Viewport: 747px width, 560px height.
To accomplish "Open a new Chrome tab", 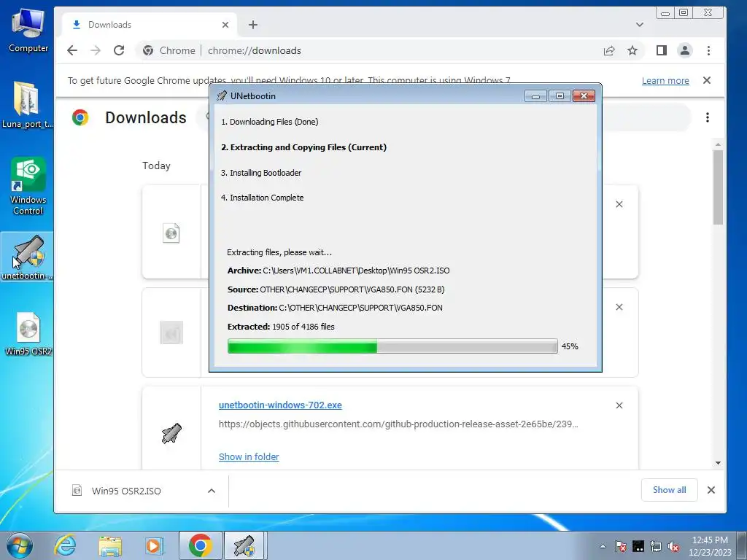I will (253, 25).
